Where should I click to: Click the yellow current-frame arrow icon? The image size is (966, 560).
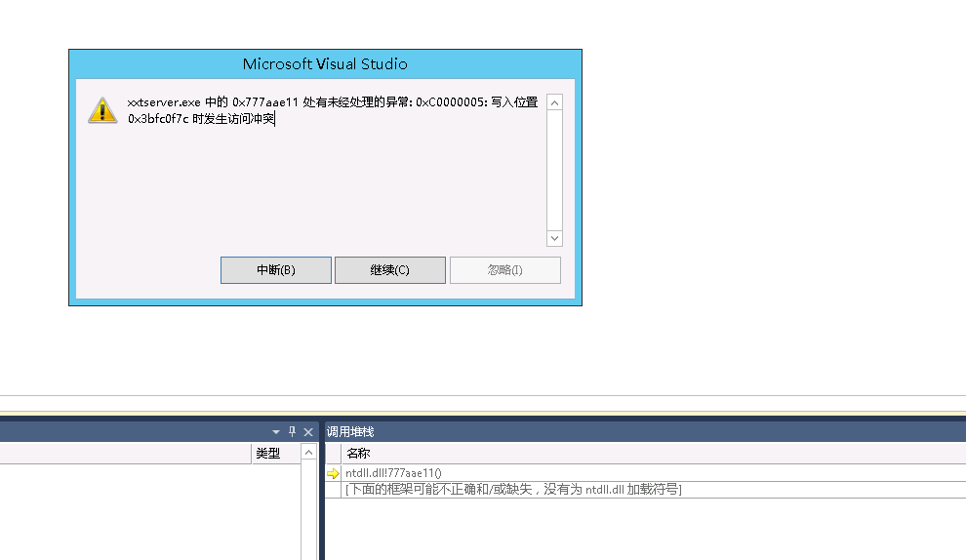(333, 473)
